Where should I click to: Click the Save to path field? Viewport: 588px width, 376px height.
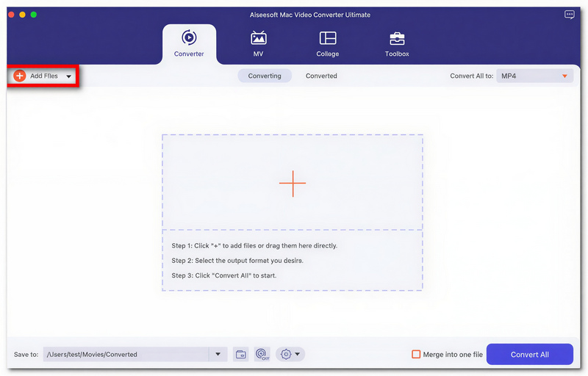tap(126, 354)
